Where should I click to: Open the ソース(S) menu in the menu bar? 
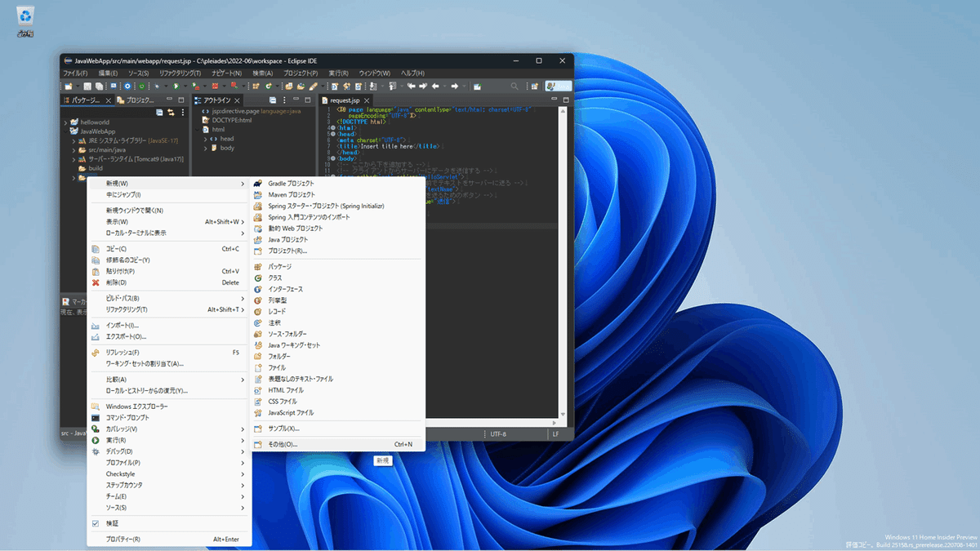coord(138,73)
